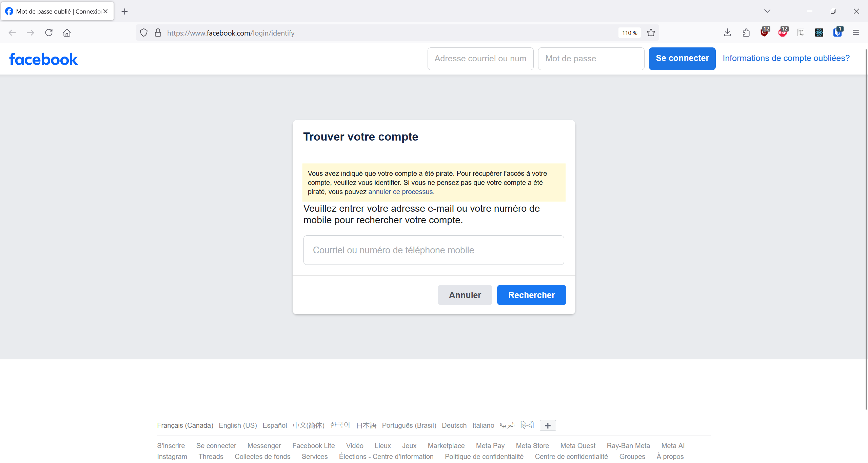Open the Bitwarden extension icon
The width and height of the screenshot is (868, 463).
pyautogui.click(x=837, y=33)
